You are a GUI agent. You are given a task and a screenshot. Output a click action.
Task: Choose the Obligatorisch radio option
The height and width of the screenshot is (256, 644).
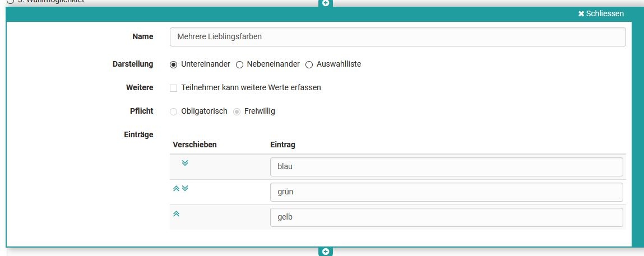point(174,111)
